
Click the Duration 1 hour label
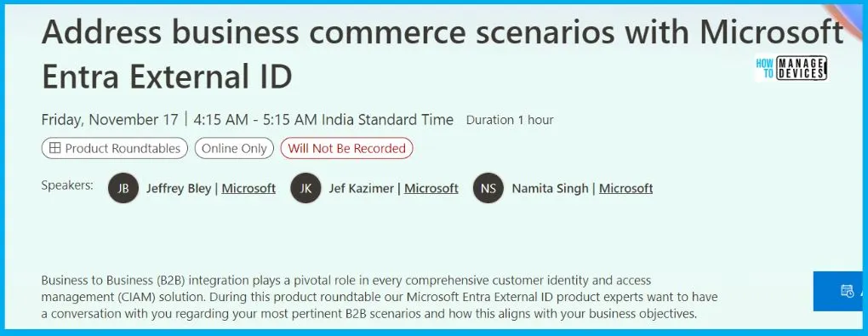click(x=510, y=120)
